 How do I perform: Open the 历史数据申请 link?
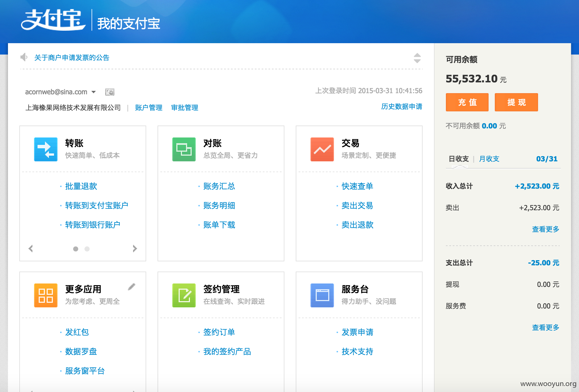(x=402, y=107)
